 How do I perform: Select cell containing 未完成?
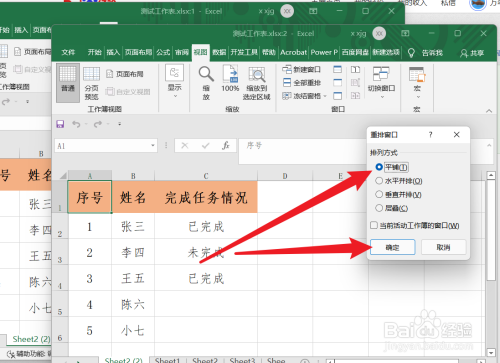pyautogui.click(x=206, y=252)
